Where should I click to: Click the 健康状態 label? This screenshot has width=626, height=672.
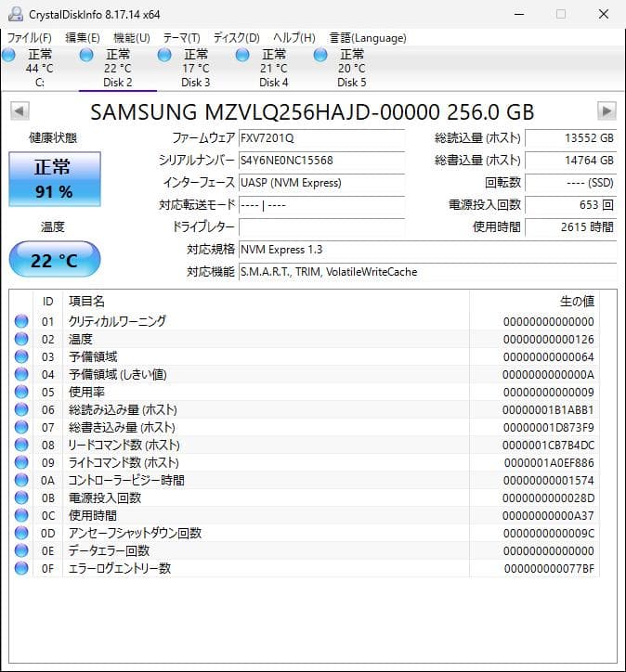pos(53,138)
